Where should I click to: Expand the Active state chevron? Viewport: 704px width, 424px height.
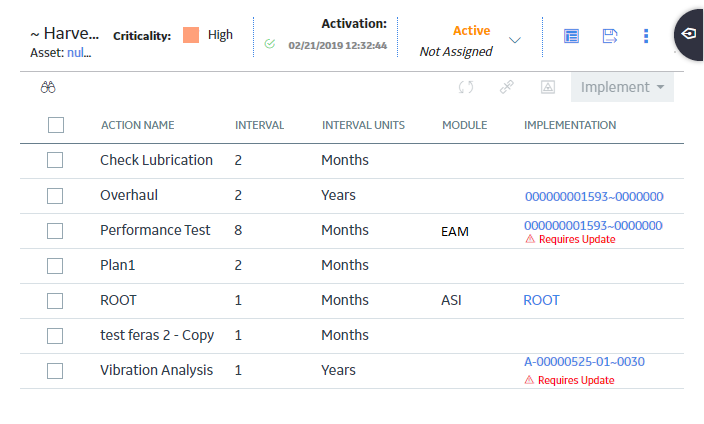515,40
